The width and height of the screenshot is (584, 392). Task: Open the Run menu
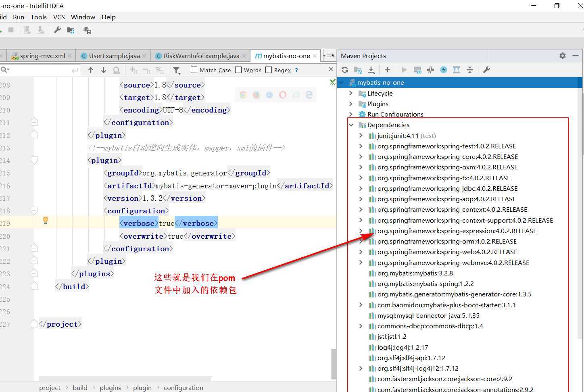click(x=19, y=17)
